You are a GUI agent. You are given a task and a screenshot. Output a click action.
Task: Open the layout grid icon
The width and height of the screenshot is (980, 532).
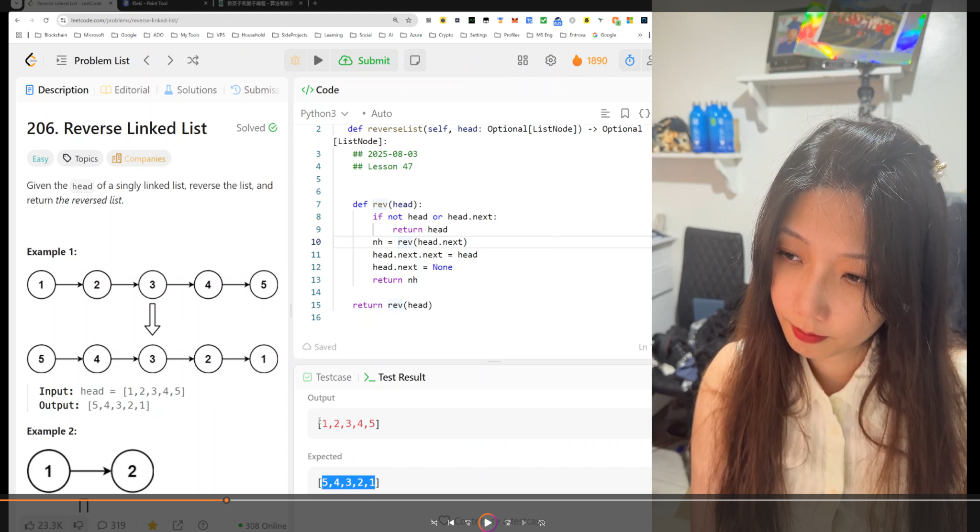tap(523, 60)
